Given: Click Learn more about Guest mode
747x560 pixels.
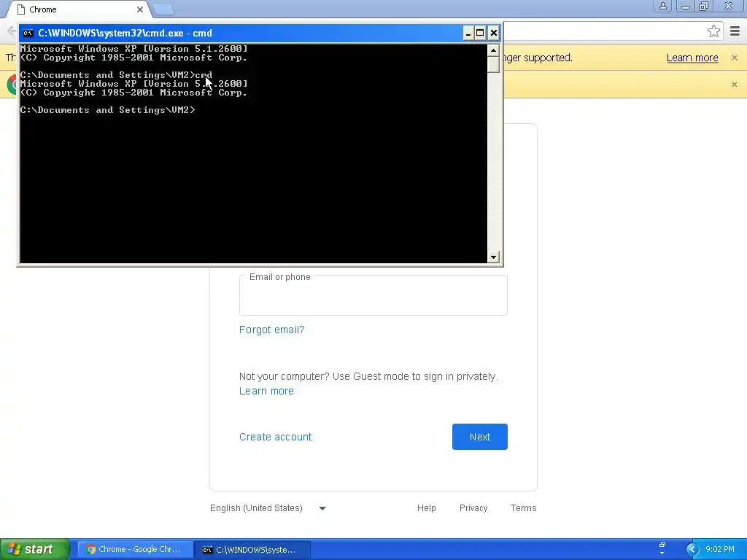Looking at the screenshot, I should 266,391.
